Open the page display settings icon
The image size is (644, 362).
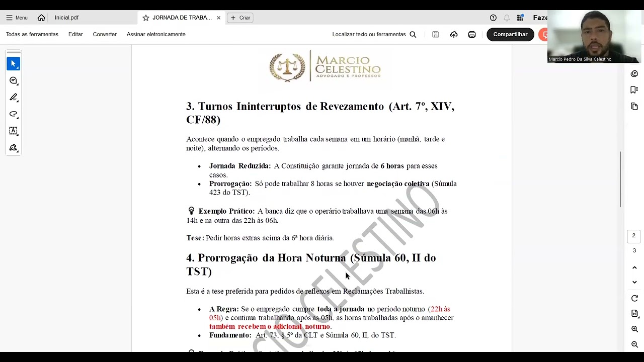[634, 314]
